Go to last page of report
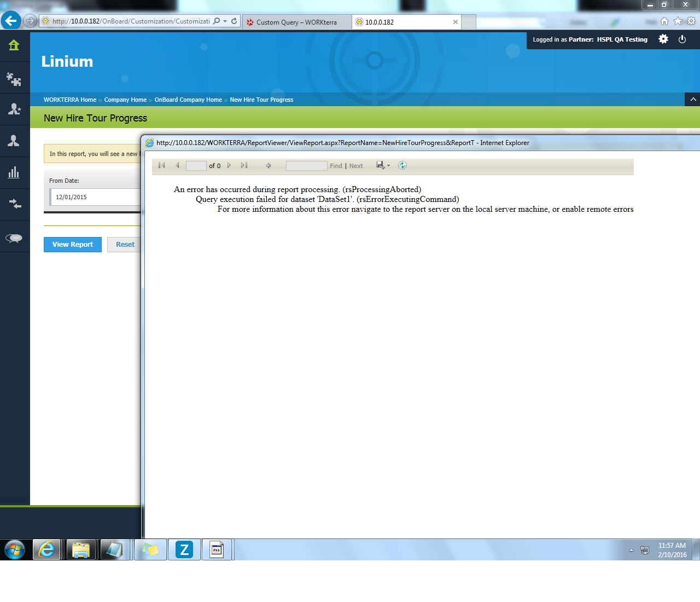The height and width of the screenshot is (602, 700). pyautogui.click(x=244, y=165)
